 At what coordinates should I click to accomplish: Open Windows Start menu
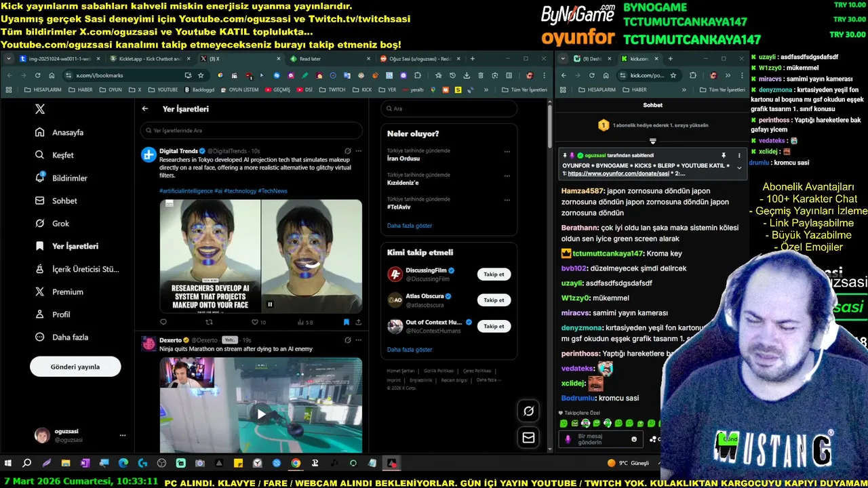pos(8,464)
